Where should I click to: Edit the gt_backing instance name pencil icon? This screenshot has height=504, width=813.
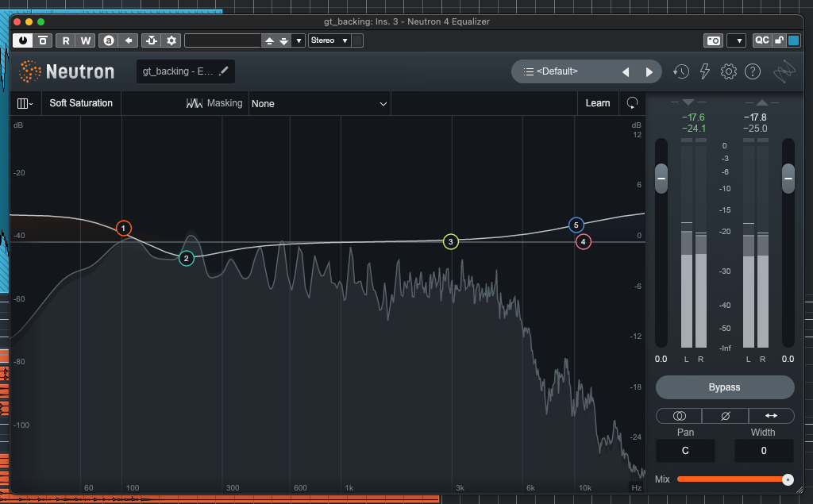(x=223, y=71)
